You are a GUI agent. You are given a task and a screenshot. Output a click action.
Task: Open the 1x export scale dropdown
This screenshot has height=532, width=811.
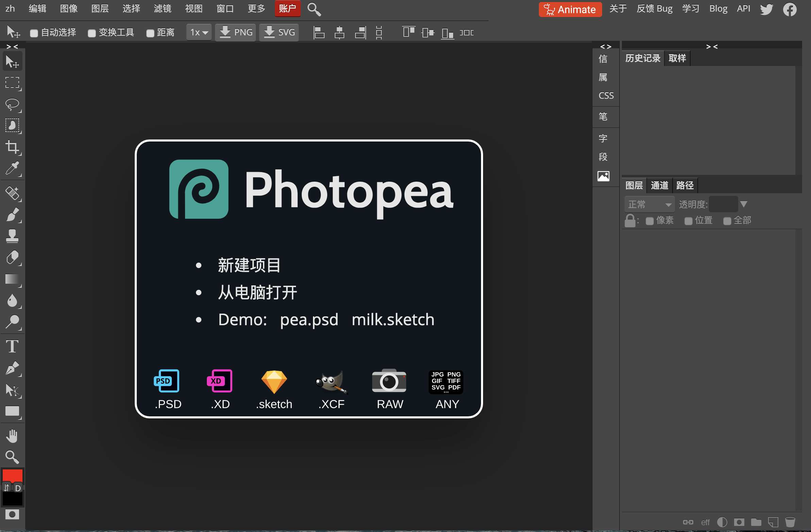[199, 32]
